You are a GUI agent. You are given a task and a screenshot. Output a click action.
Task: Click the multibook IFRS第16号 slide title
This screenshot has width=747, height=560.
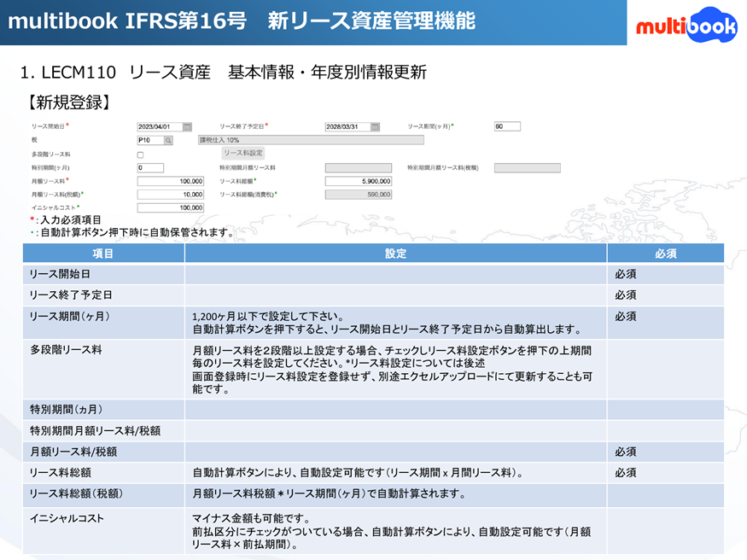click(x=242, y=21)
